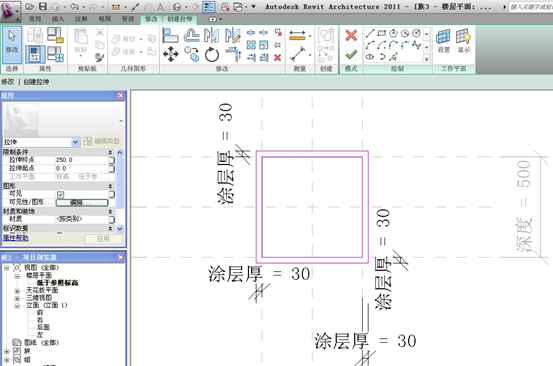
Task: Switch to the 修改 | 创建拉伸 tab
Action: 169,19
